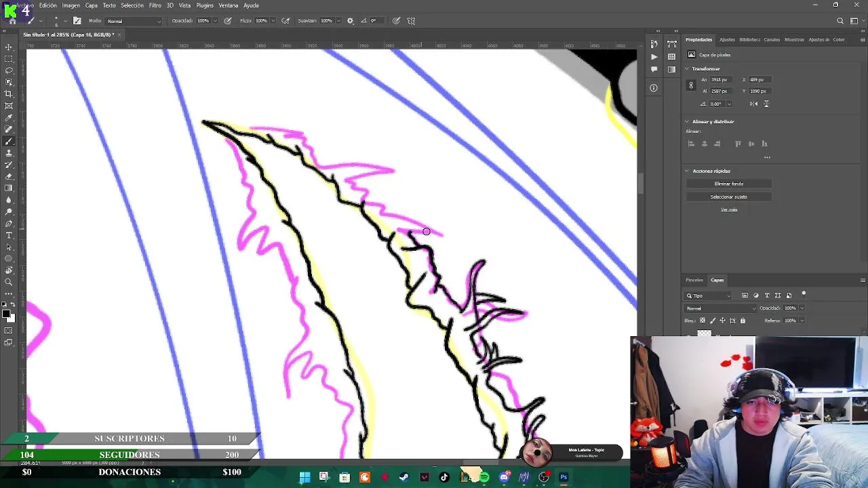
Task: Toggle the brush settings panel button
Action: (77, 21)
